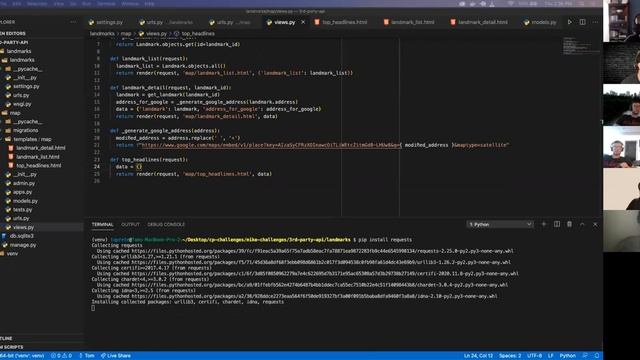This screenshot has width=640, height=360.
Task: Go to line via Ln 24, Col 12
Action: point(478,356)
